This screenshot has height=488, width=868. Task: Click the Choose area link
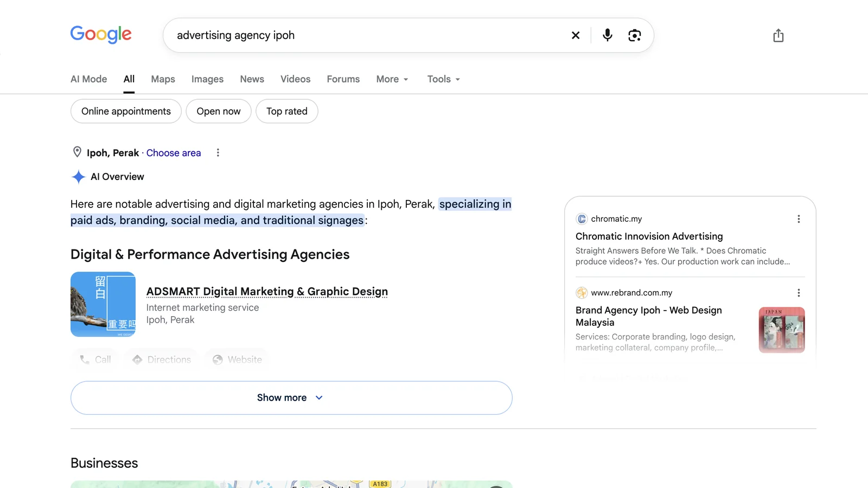174,153
